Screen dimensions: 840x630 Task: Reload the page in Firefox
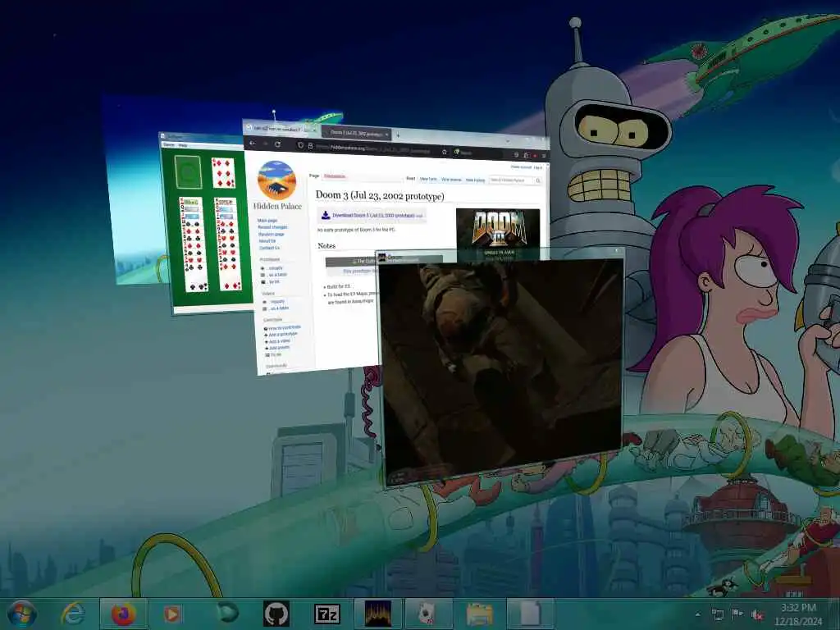click(x=277, y=144)
